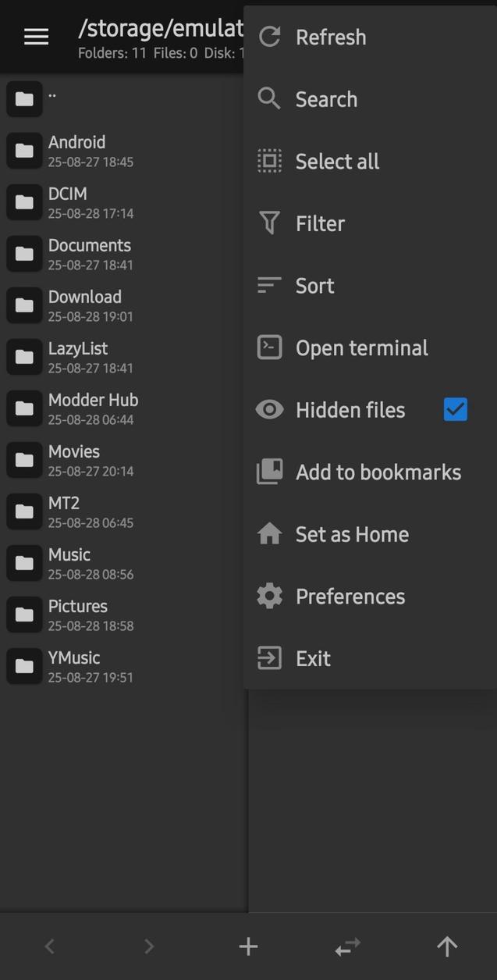Open Preferences from the menu
The image size is (497, 980).
[x=370, y=596]
